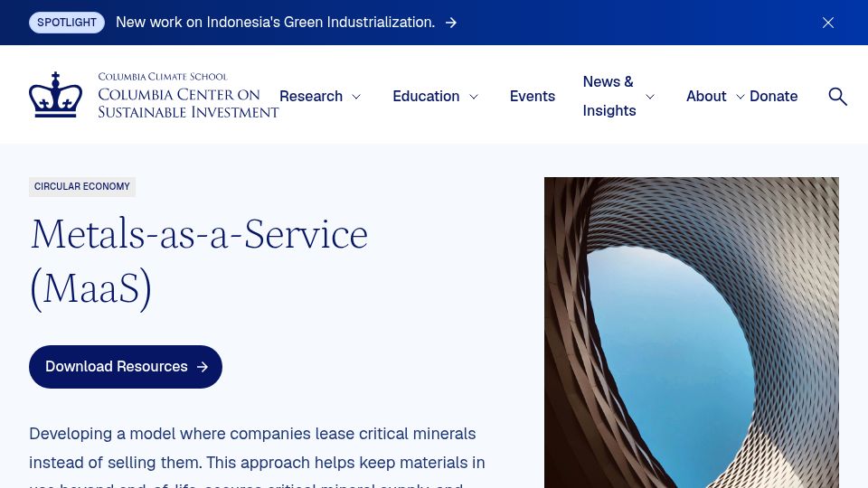Open the About nav item
Image resolution: width=868 pixels, height=488 pixels.
pos(706,97)
